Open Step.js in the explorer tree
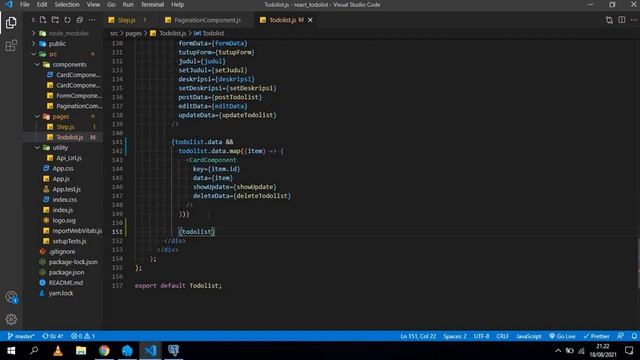640x360 pixels. point(65,127)
